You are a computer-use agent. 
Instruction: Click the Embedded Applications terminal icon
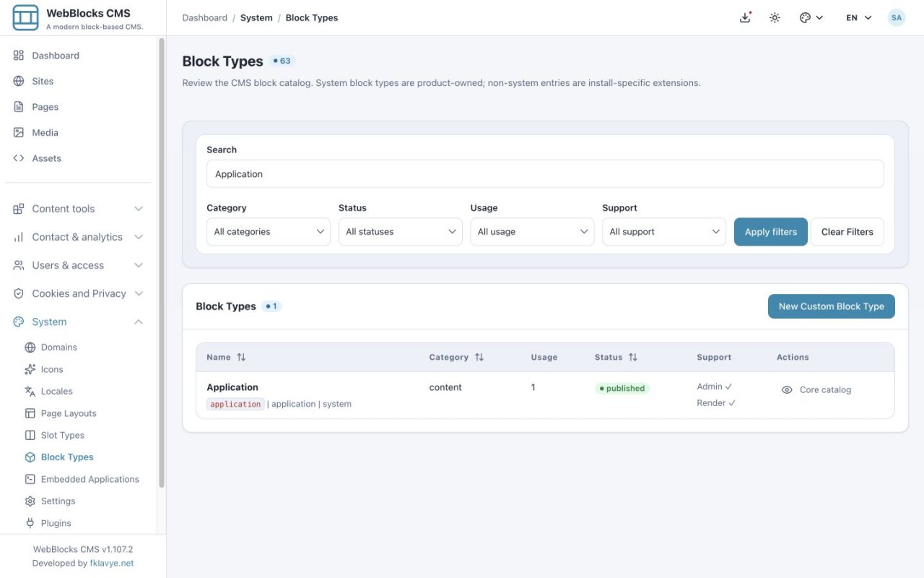click(x=30, y=479)
